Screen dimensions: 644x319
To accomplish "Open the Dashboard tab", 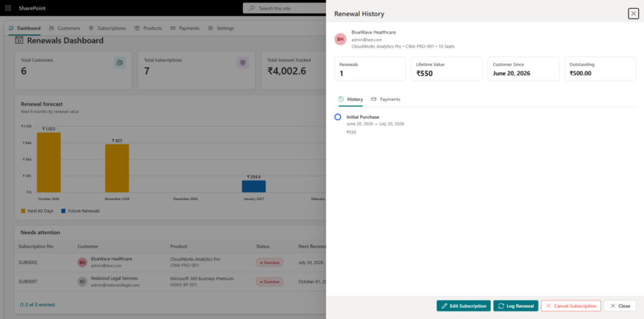I will tap(25, 28).
